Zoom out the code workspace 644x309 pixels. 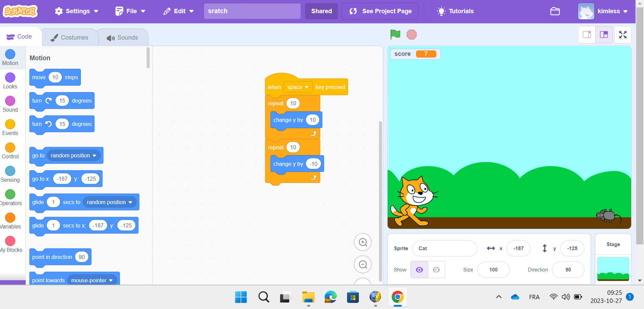(x=363, y=265)
